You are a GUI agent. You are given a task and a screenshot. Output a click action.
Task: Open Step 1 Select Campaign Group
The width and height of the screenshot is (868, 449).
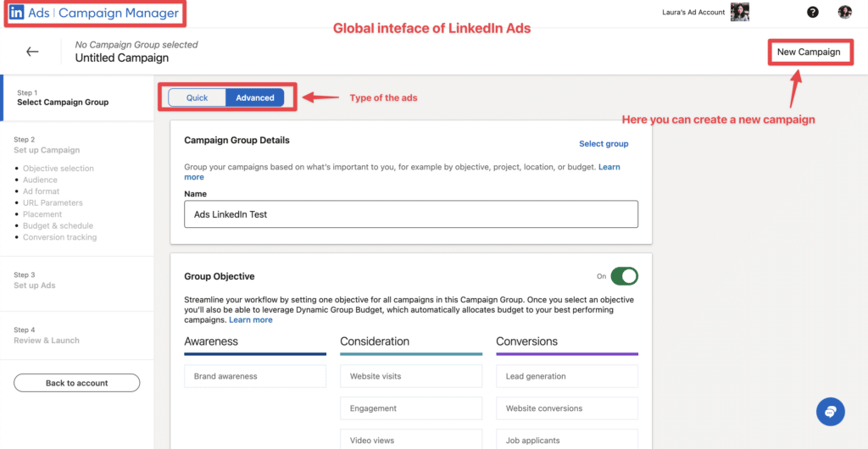click(x=78, y=98)
